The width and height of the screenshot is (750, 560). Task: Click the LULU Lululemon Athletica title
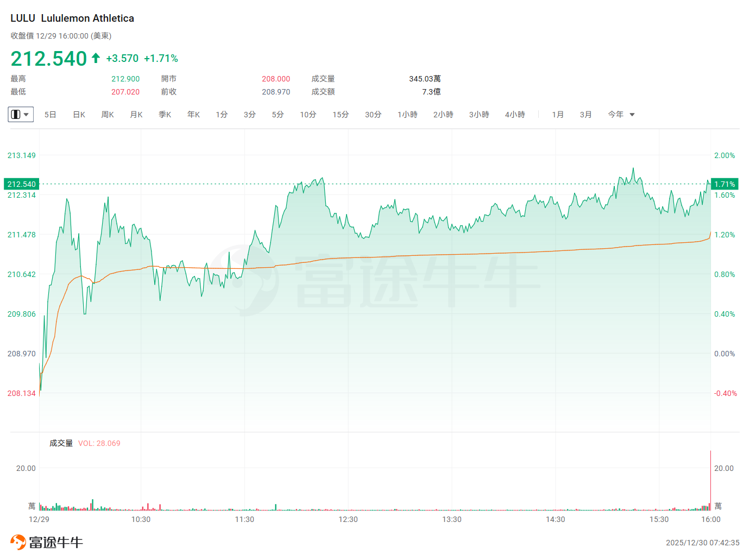click(x=72, y=18)
